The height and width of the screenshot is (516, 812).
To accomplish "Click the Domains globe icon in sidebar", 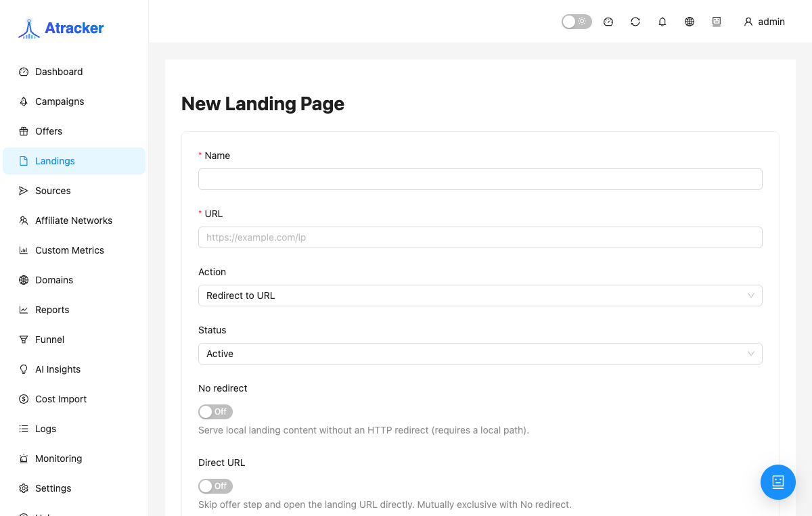I will click(x=24, y=280).
